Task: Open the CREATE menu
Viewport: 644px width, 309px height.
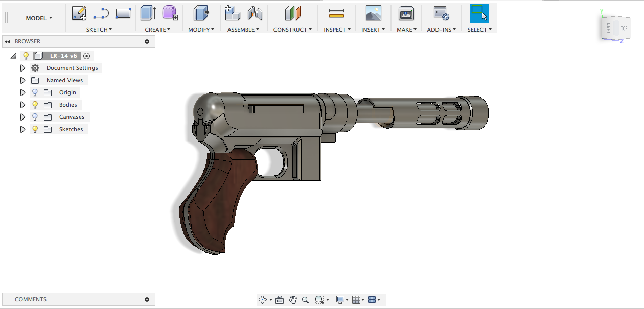Action: [x=157, y=30]
